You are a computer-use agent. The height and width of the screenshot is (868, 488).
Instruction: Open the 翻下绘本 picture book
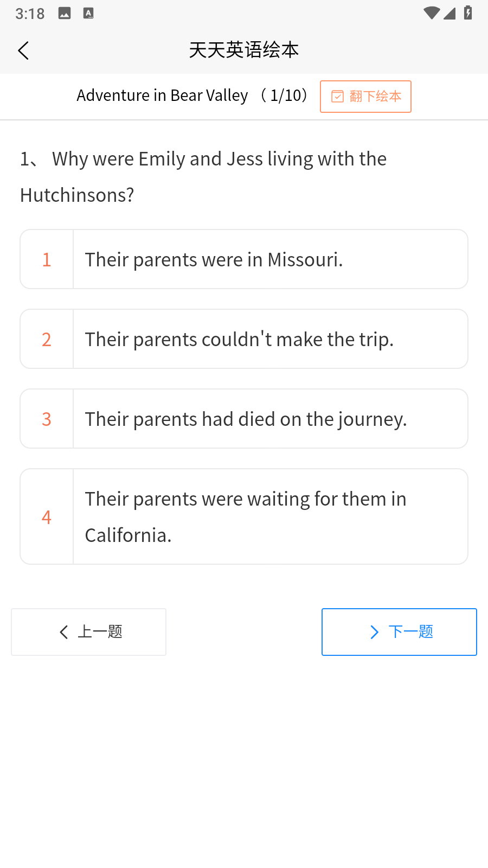[x=366, y=97]
